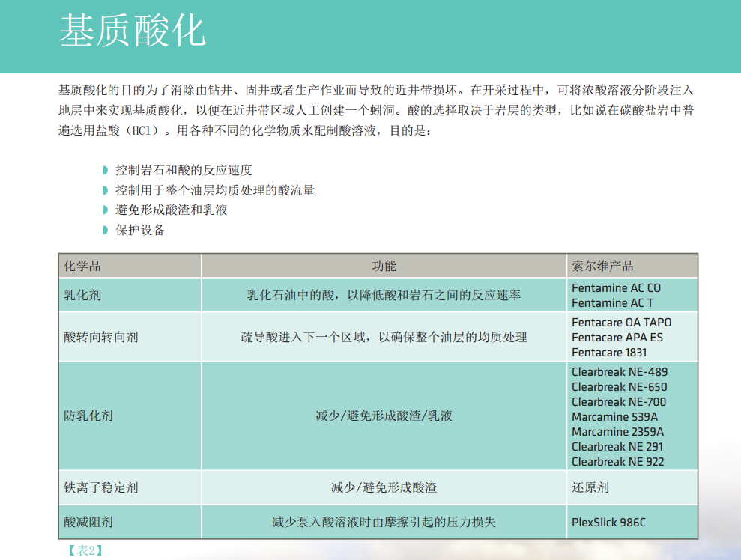Select product Marcamine 539A

[x=615, y=417]
